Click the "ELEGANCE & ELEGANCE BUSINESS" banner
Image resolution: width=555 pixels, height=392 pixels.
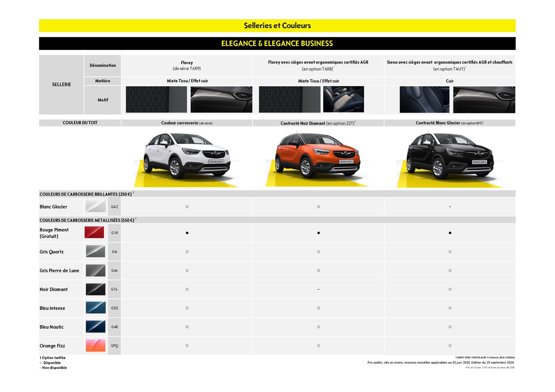(x=277, y=43)
